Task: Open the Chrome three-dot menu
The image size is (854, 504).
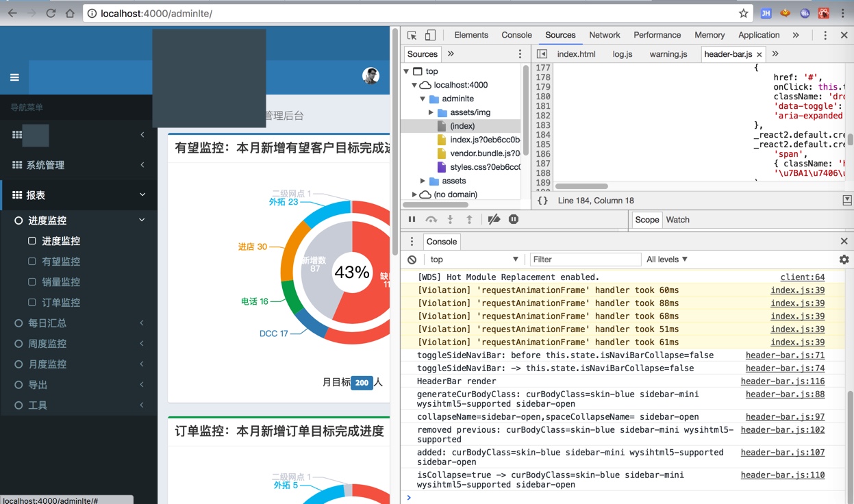Action: point(843,13)
